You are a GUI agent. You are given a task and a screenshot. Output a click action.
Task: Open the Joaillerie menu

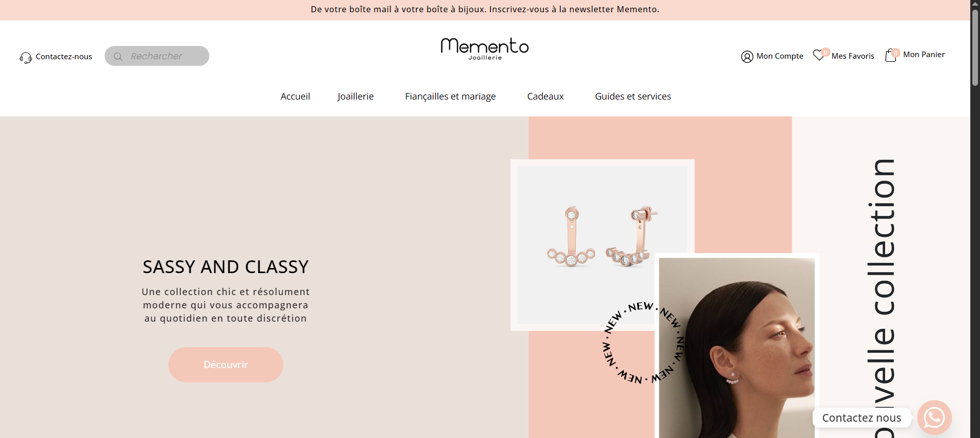pyautogui.click(x=355, y=96)
